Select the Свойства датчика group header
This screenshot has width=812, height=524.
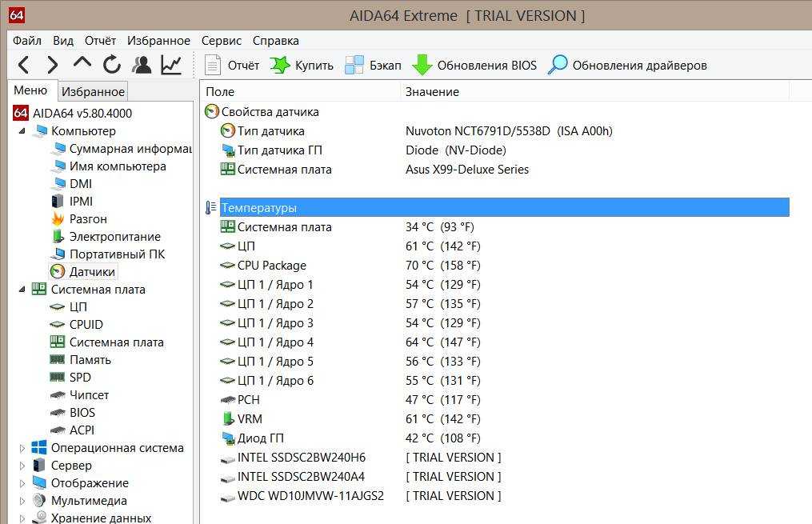click(497, 112)
